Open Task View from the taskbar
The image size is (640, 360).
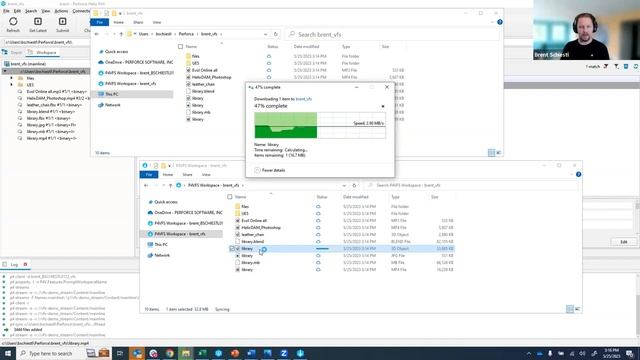pos(120,353)
